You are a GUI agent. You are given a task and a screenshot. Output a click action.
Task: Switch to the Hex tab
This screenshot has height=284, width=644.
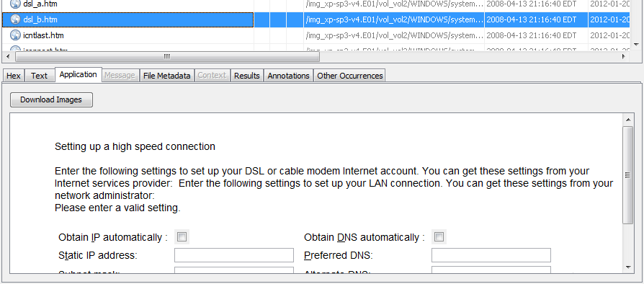14,76
